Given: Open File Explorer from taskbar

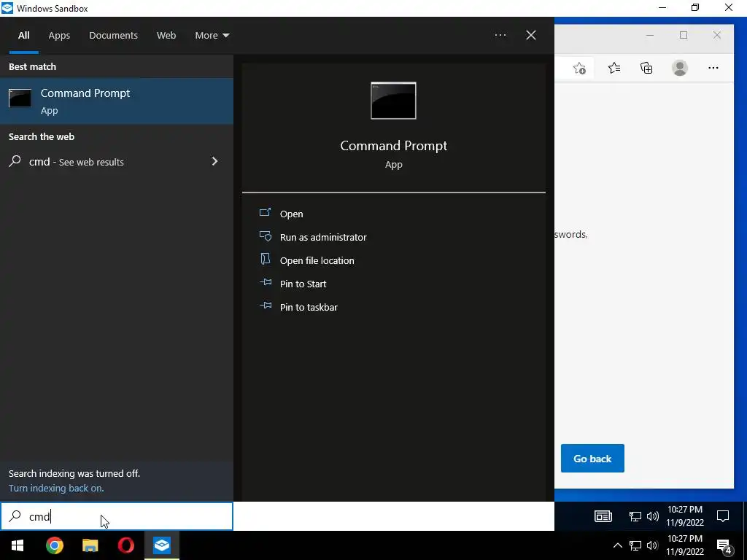Looking at the screenshot, I should click(90, 545).
